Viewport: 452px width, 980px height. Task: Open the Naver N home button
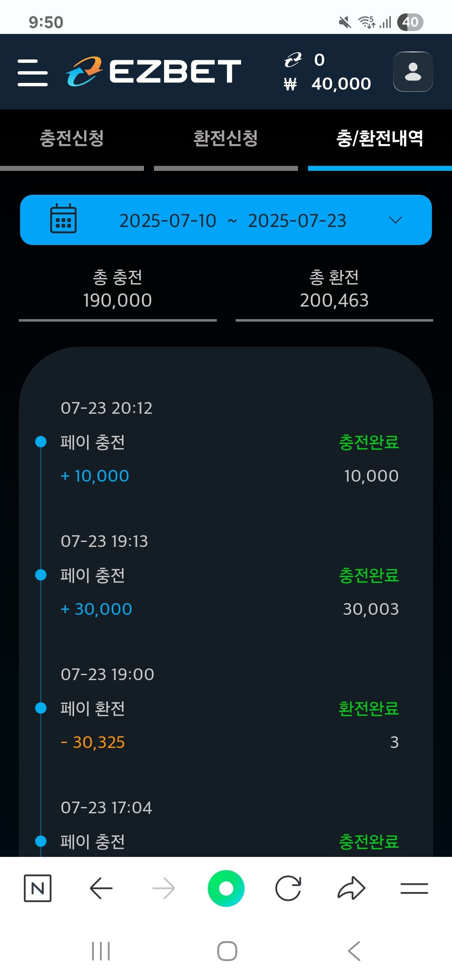pyautogui.click(x=38, y=888)
